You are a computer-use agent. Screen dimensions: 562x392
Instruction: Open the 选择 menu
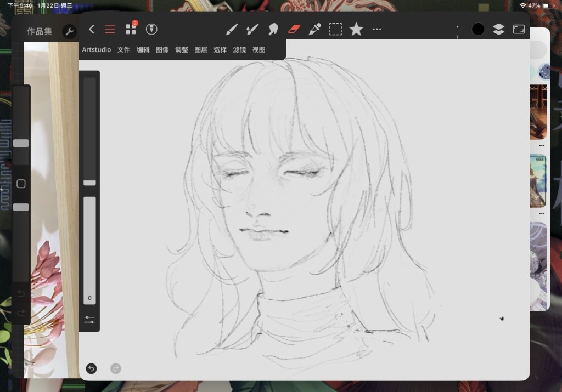coord(220,50)
